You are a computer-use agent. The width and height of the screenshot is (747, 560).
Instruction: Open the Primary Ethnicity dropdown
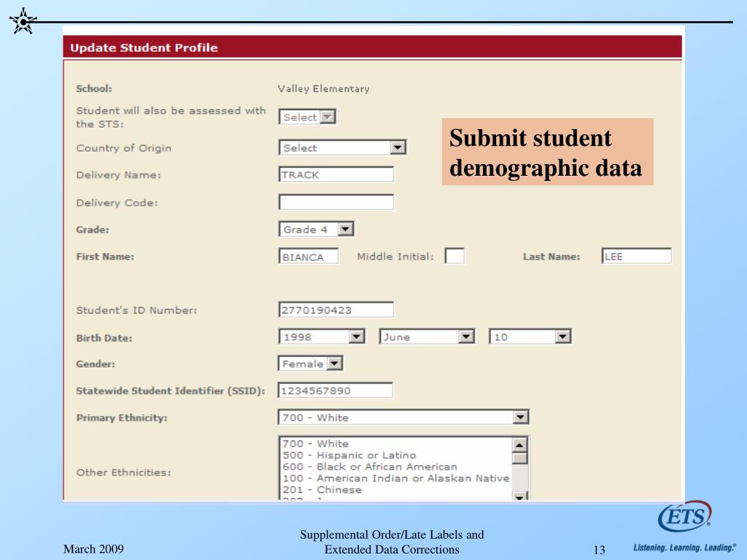(x=403, y=418)
